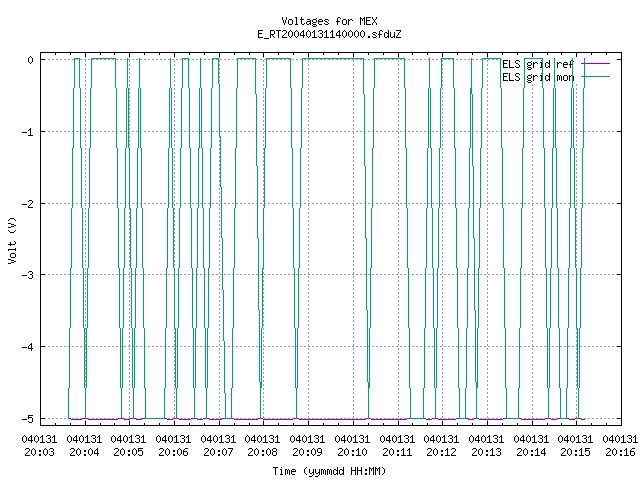Click the plot title 'Voltages for MEX'
The height and width of the screenshot is (480, 640).
click(329, 21)
